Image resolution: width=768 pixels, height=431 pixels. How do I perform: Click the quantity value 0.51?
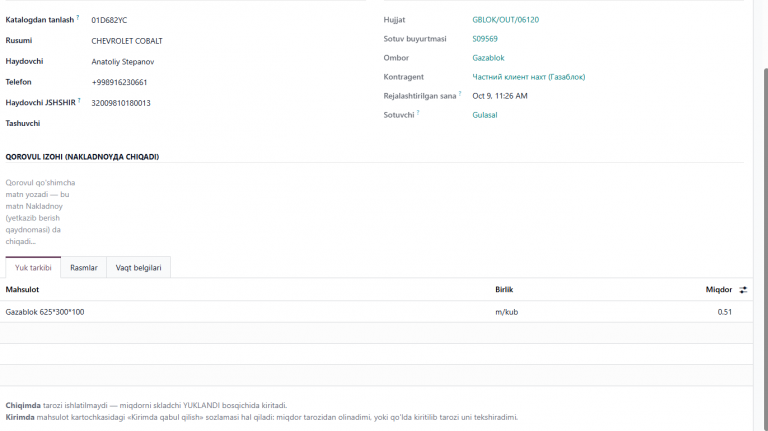point(724,312)
